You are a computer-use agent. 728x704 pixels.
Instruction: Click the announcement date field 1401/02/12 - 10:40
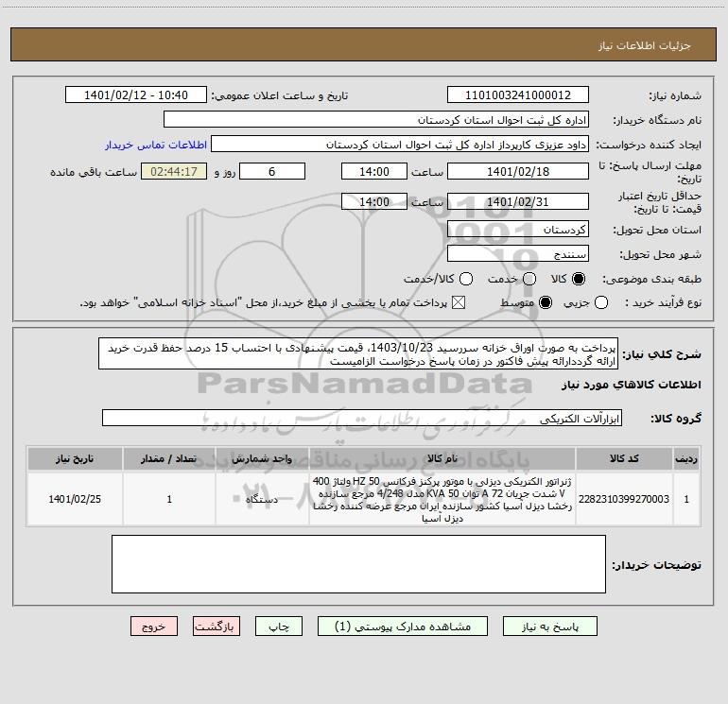tap(136, 95)
